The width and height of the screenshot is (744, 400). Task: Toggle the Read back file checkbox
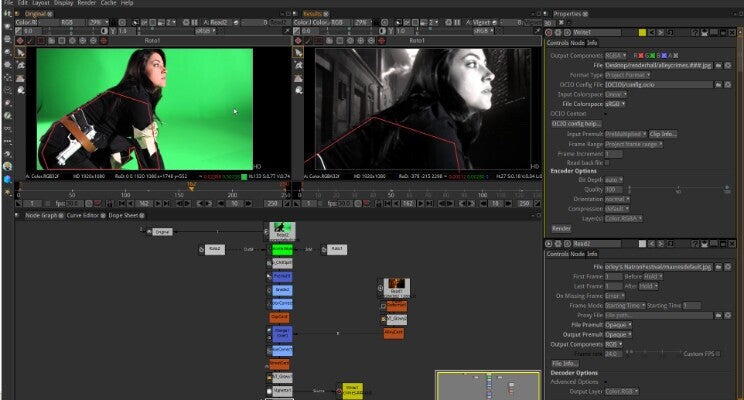pyautogui.click(x=607, y=164)
